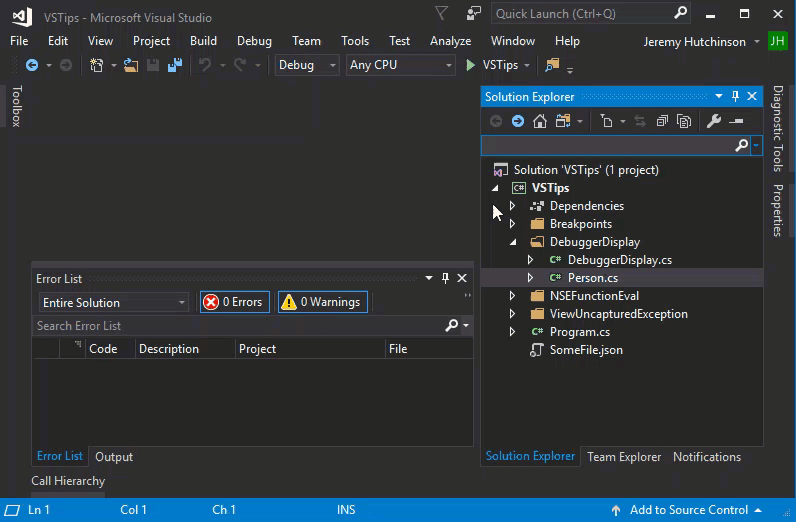
Task: Click the feedback icon beside Quick Launch
Action: pyautogui.click(x=473, y=14)
